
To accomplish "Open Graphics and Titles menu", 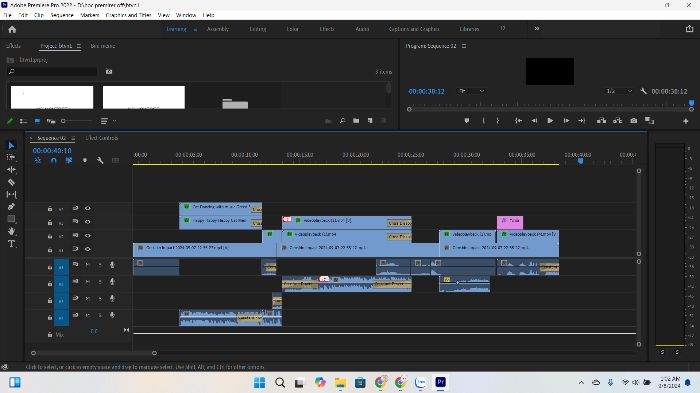I will 129,15.
